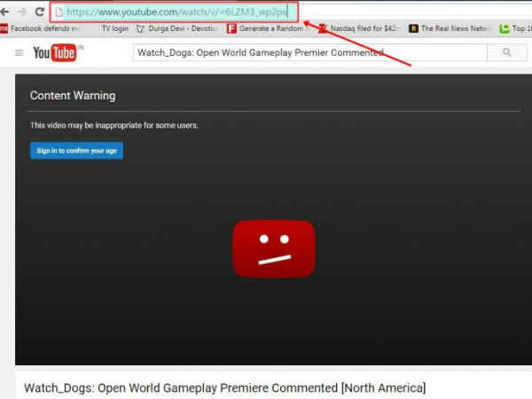Click the red F favicon of Generate a Random
The height and width of the screenshot is (399, 532).
click(231, 28)
